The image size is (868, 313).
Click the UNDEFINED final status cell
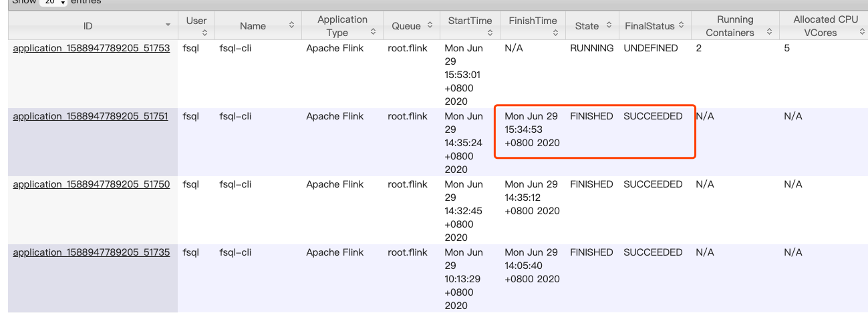pyautogui.click(x=650, y=48)
